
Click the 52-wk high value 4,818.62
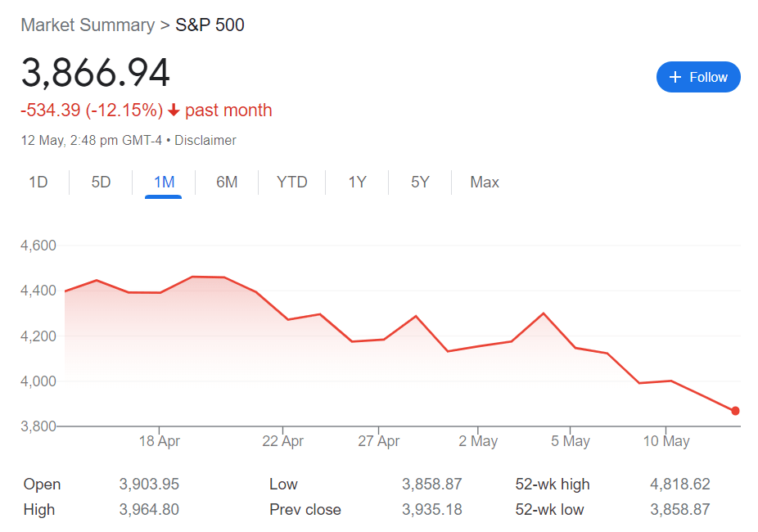pos(679,484)
